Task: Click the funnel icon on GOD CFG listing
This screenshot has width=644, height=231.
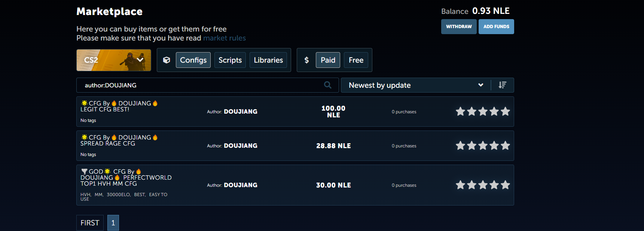Action: (84, 172)
